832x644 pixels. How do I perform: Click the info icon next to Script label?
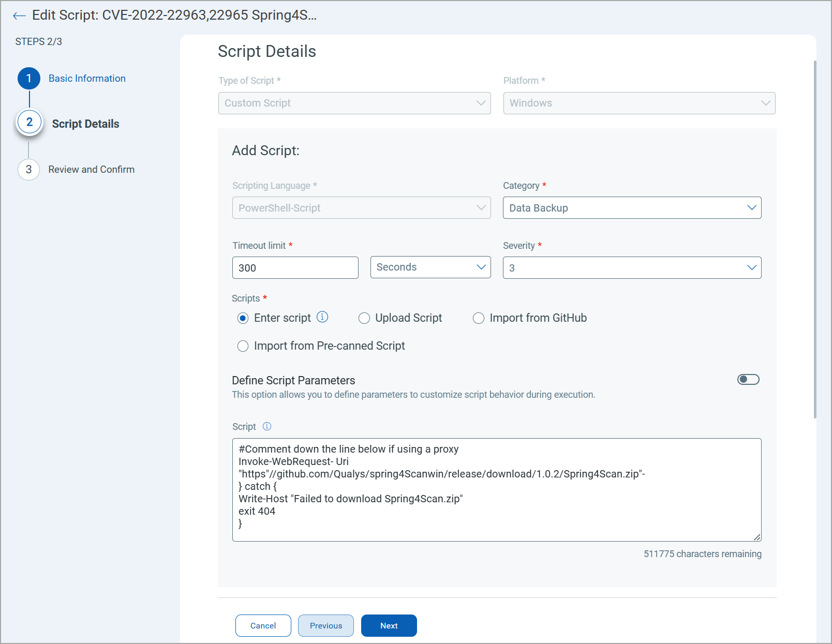267,426
